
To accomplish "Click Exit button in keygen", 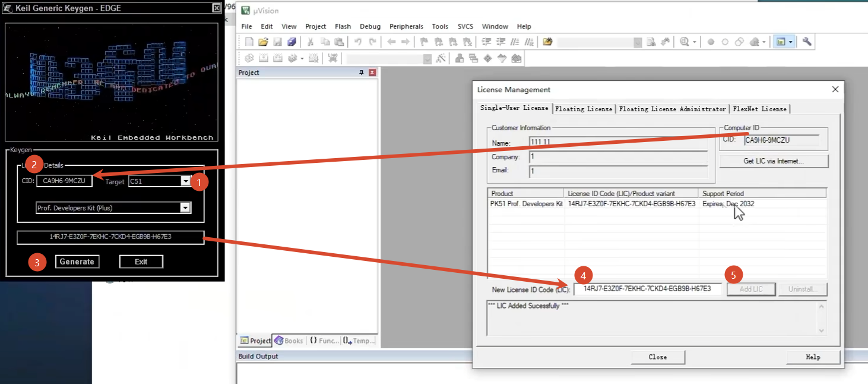I will point(141,262).
